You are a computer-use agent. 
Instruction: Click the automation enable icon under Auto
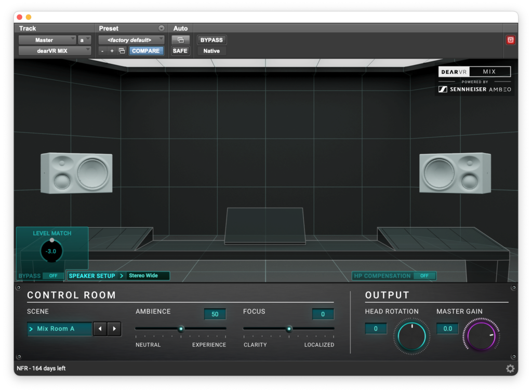pos(180,40)
